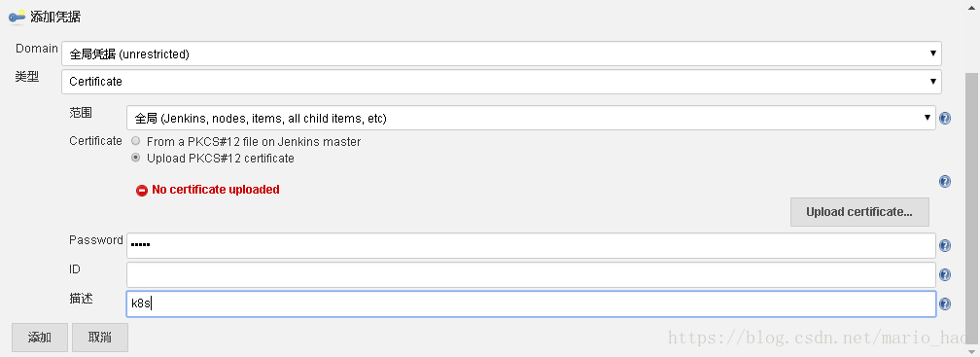Click the red No certificate uploaded icon
Viewport: 980px width, 357px height.
(x=142, y=190)
